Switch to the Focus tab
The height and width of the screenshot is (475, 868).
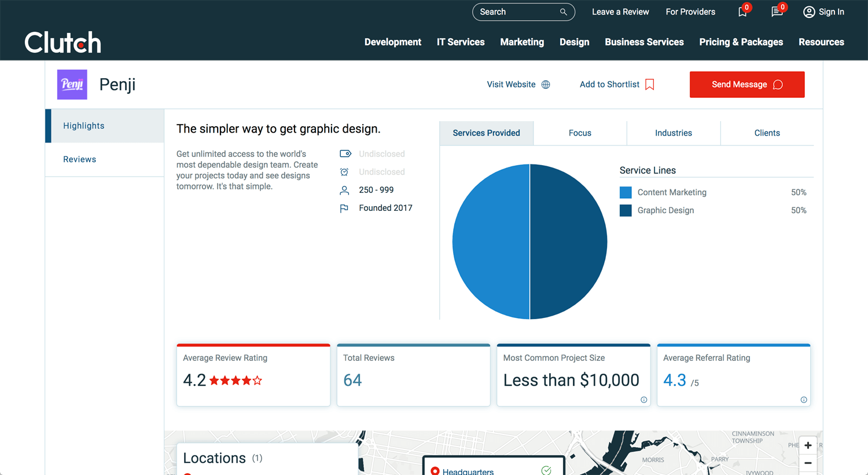580,133
